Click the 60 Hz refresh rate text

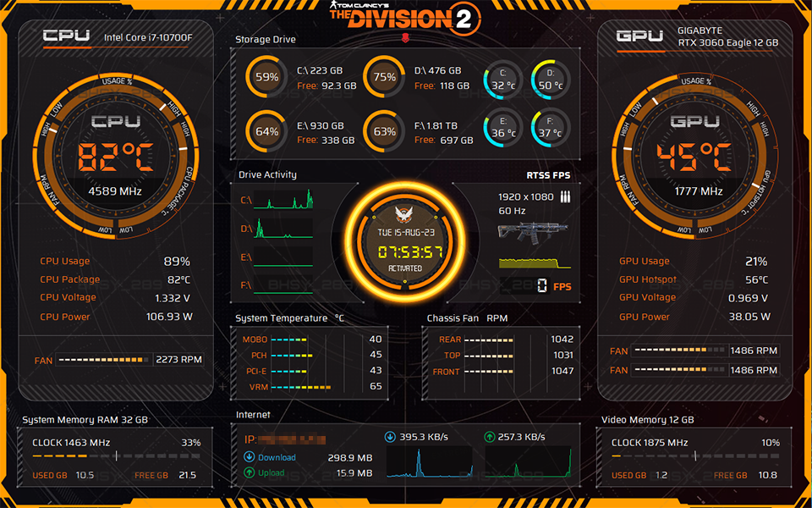tap(513, 211)
